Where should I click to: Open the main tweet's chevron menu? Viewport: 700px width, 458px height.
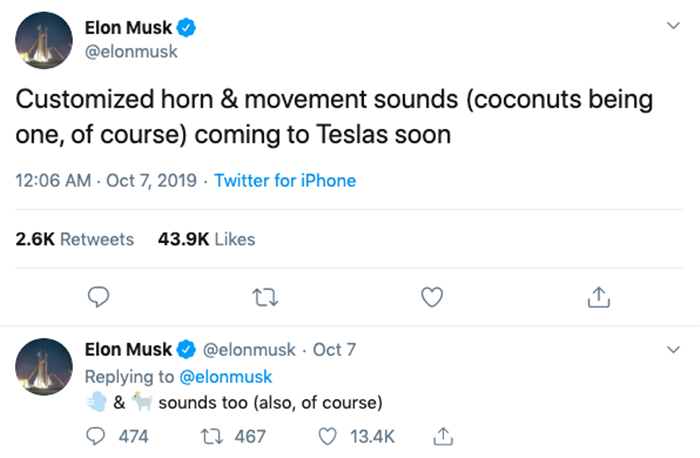pos(672,29)
